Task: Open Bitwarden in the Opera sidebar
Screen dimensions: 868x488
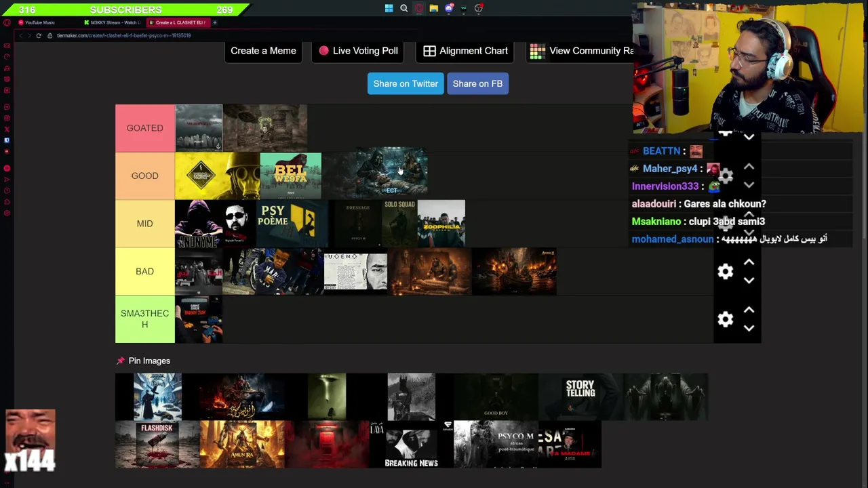Action: pyautogui.click(x=7, y=140)
